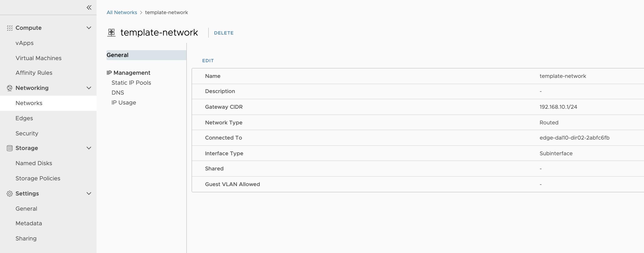
Task: Open the General tab of network
Action: [117, 55]
